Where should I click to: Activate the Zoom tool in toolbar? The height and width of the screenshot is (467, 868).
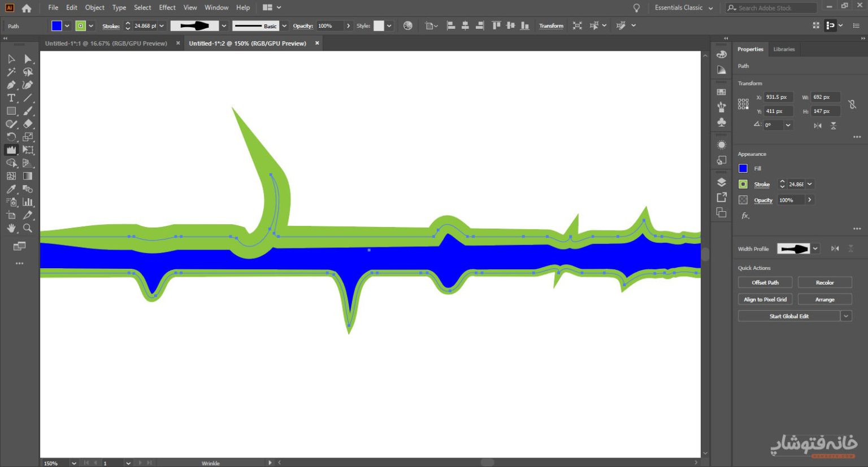coord(27,228)
